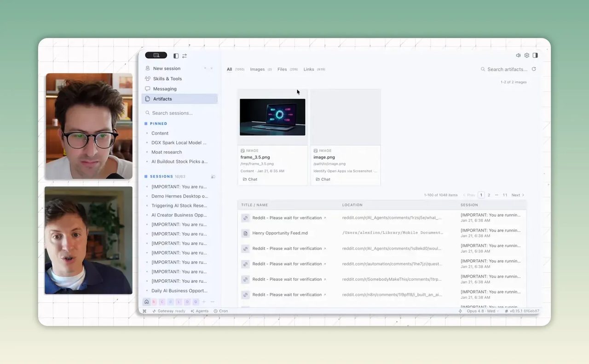This screenshot has width=589, height=364.
Task: Go to page 2 in pagination
Action: [x=489, y=195]
